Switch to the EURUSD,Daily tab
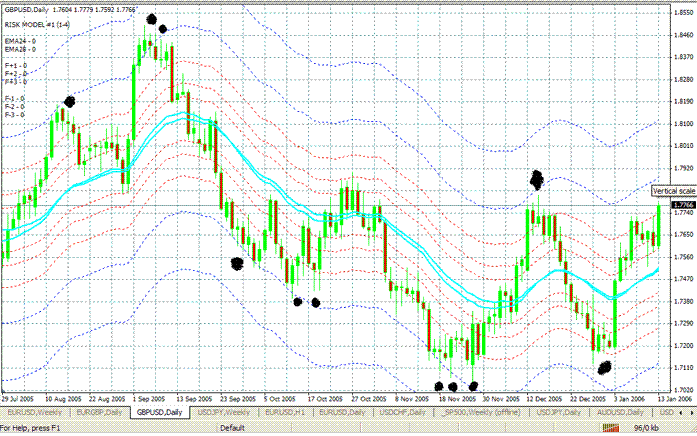This screenshot has height=436, width=697. click(x=342, y=412)
